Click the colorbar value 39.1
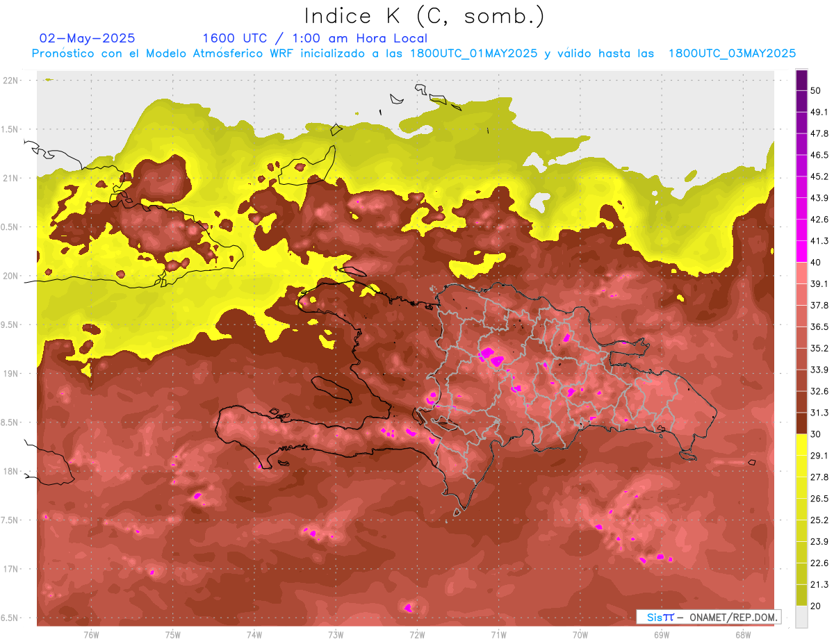Screen dimensions: 834x644 click(x=819, y=283)
